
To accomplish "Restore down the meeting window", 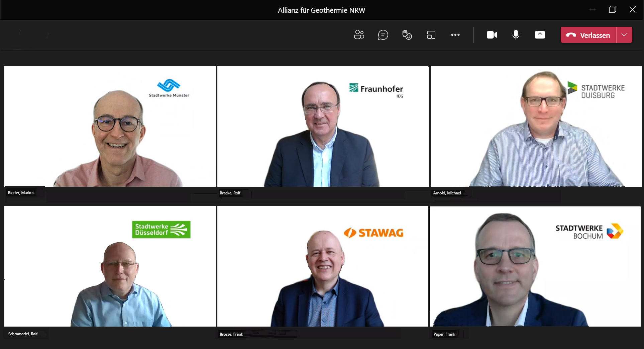I will click(x=613, y=9).
